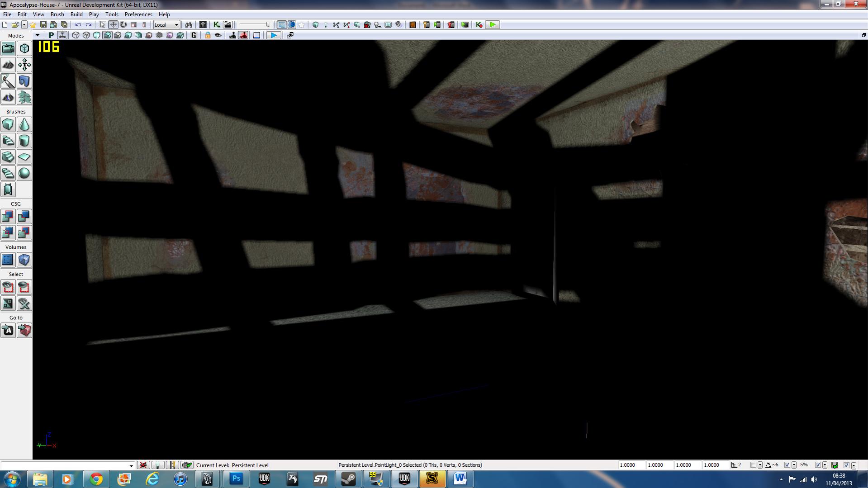This screenshot has width=868, height=488.
Task: Save the current level using the floppy disk icon
Action: [43, 25]
